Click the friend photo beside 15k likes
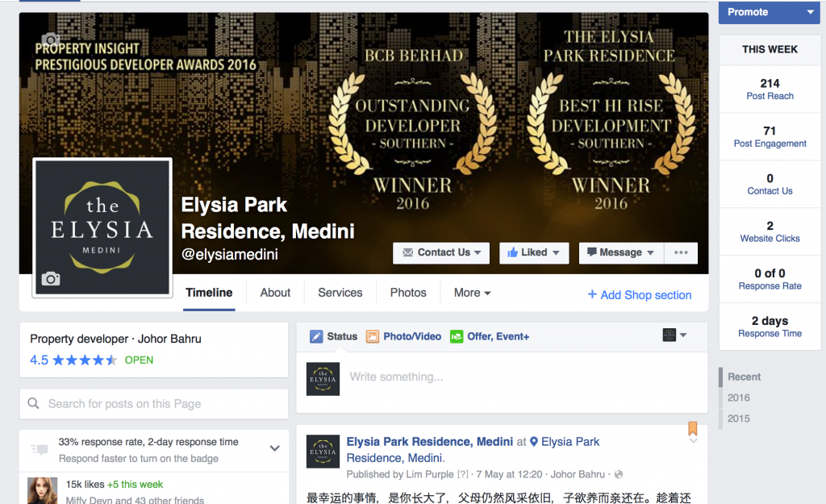Viewport: 826px width, 504px height. [x=42, y=491]
